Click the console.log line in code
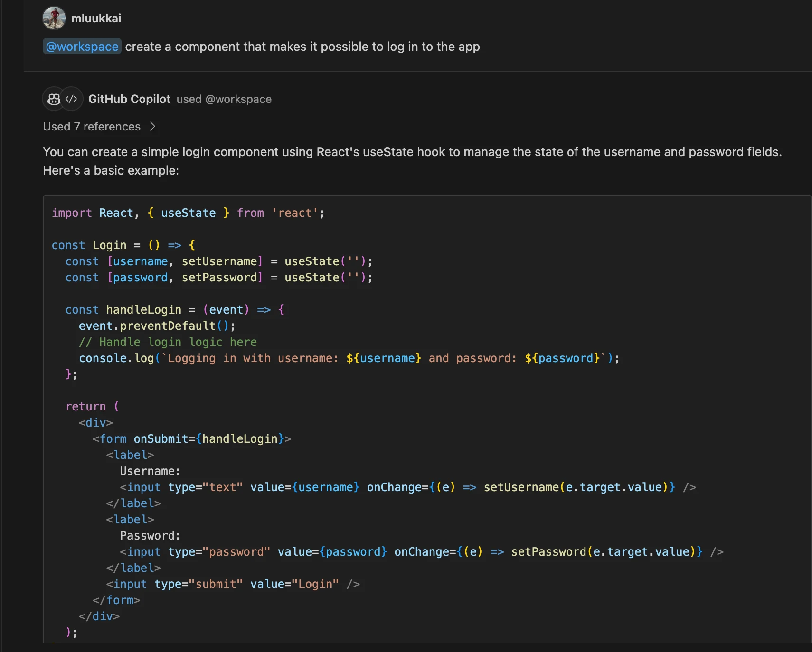The height and width of the screenshot is (652, 812). (x=349, y=358)
